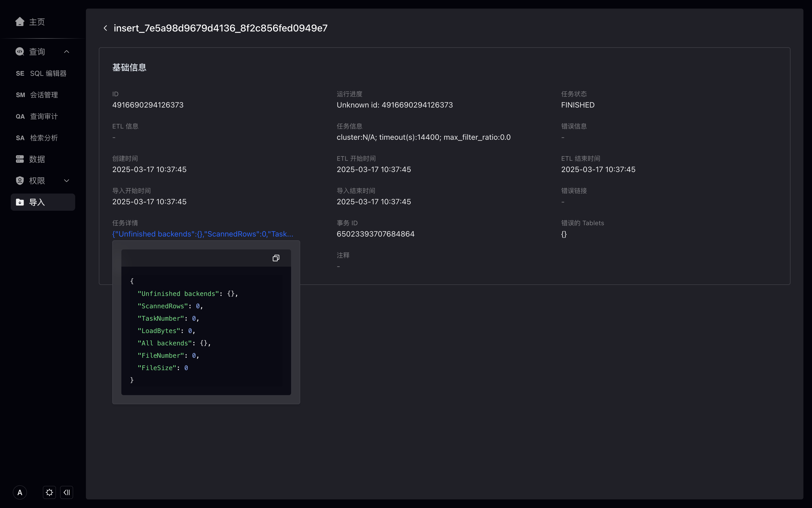Click the 查询 query icon
Image resolution: width=812 pixels, height=508 pixels.
pos(20,51)
